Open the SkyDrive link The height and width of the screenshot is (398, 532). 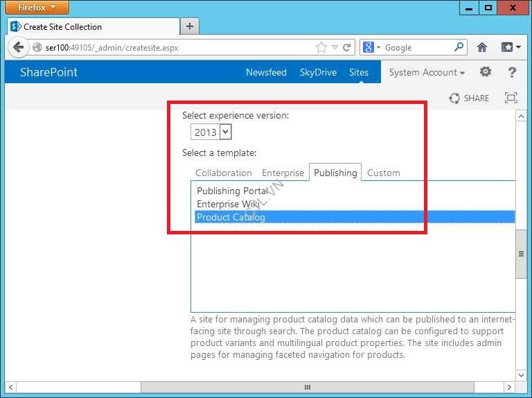(318, 72)
